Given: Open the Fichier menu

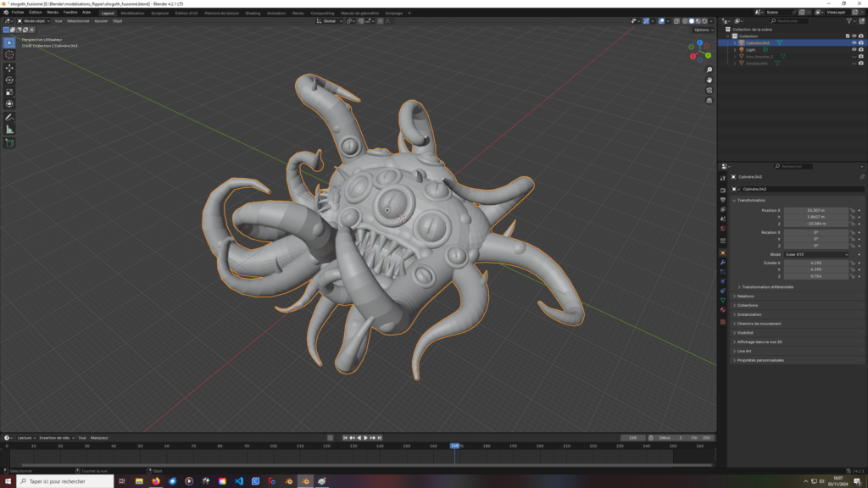Looking at the screenshot, I should 18,12.
